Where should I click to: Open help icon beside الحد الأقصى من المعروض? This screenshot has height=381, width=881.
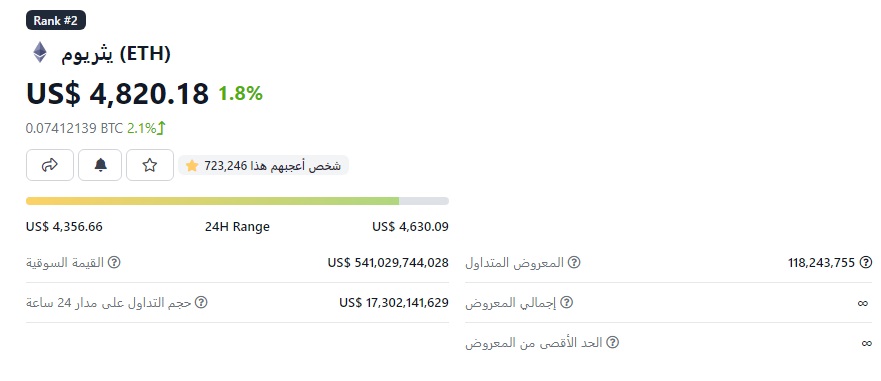(612, 342)
